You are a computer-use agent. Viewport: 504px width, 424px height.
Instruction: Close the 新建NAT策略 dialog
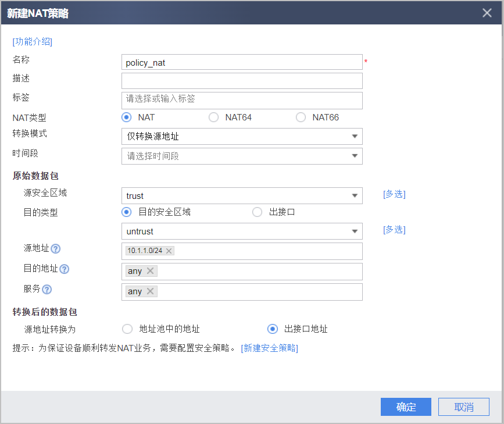click(487, 13)
